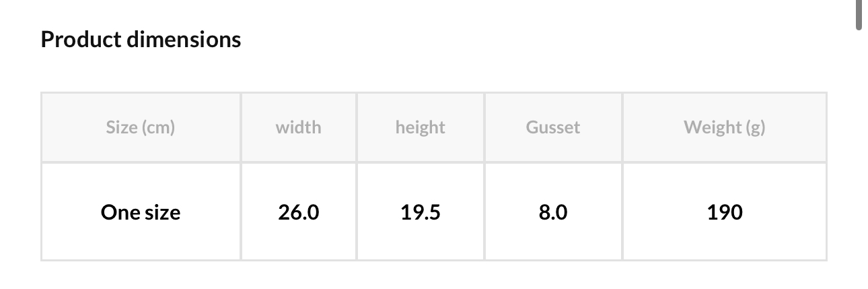
Task: Click the 'Gusset' column header
Action: point(553,127)
